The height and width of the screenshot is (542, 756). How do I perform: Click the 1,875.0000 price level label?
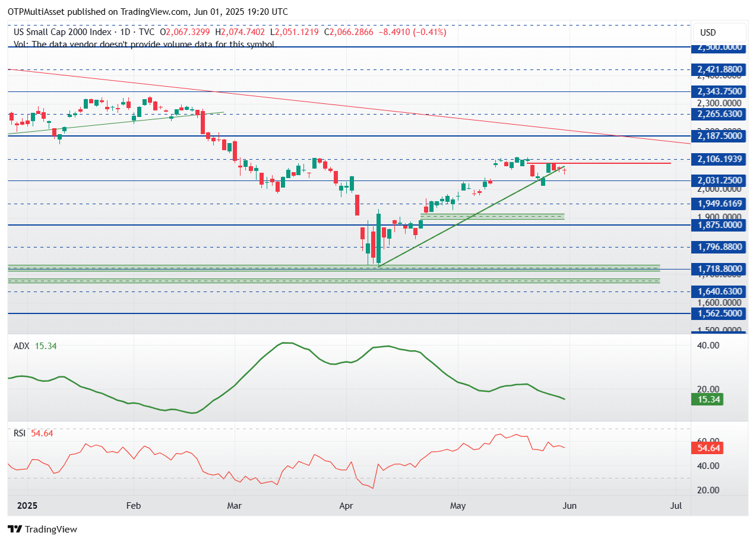719,225
